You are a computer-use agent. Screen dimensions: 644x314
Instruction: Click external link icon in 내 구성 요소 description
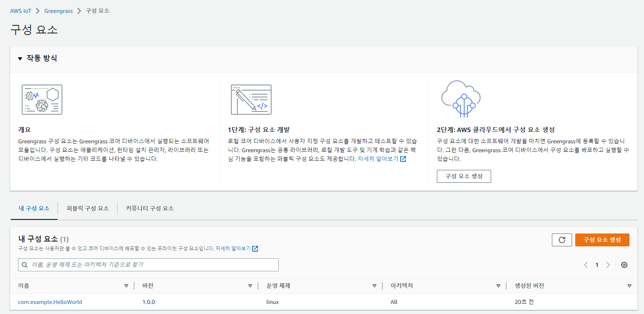pyautogui.click(x=255, y=249)
